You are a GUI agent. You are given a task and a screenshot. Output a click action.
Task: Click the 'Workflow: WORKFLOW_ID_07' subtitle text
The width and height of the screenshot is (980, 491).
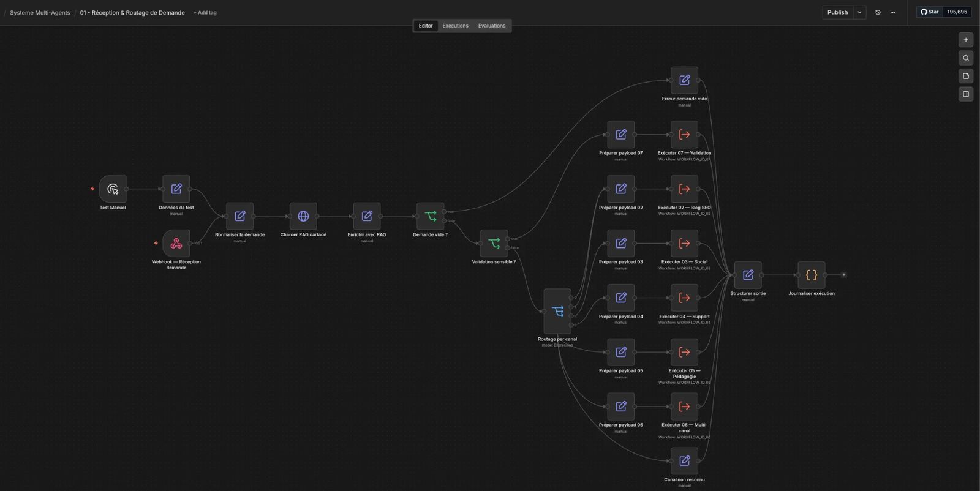[684, 160]
